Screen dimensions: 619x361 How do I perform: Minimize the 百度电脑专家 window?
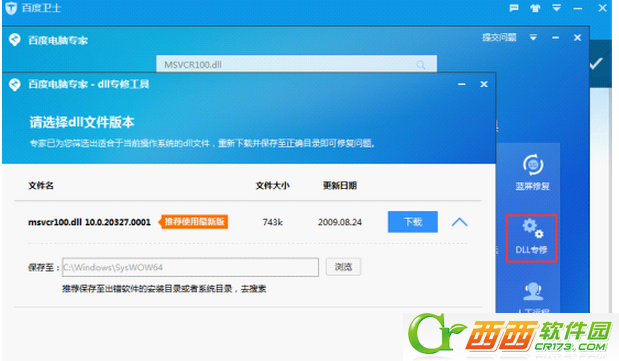point(555,38)
